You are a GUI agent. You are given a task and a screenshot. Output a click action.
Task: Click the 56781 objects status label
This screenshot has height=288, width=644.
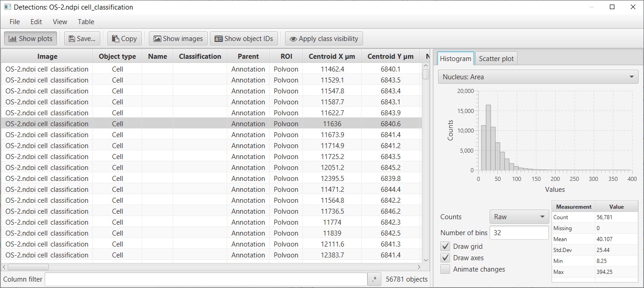click(407, 279)
